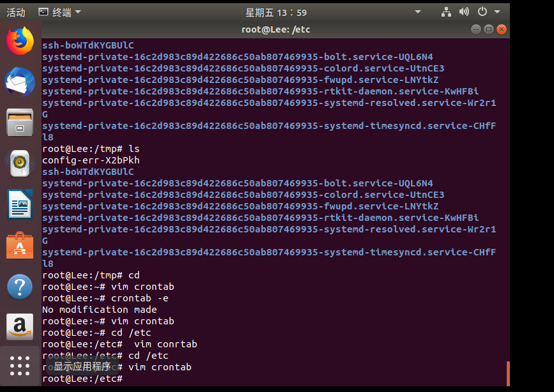
Task: Open the Help question mark icon
Action: (20, 287)
